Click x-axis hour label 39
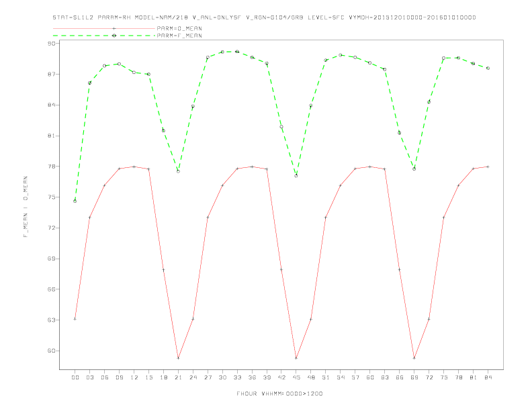Image resolution: width=532 pixels, height=411 pixels. 267,377
